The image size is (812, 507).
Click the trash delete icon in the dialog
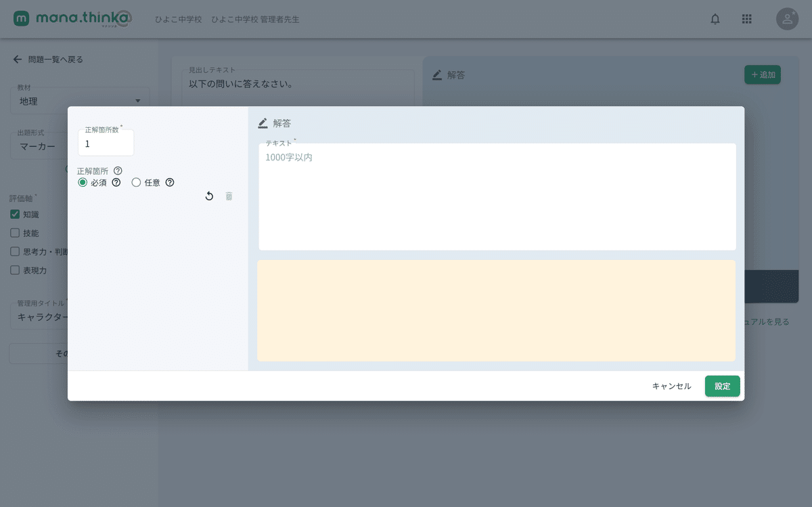[x=229, y=196]
